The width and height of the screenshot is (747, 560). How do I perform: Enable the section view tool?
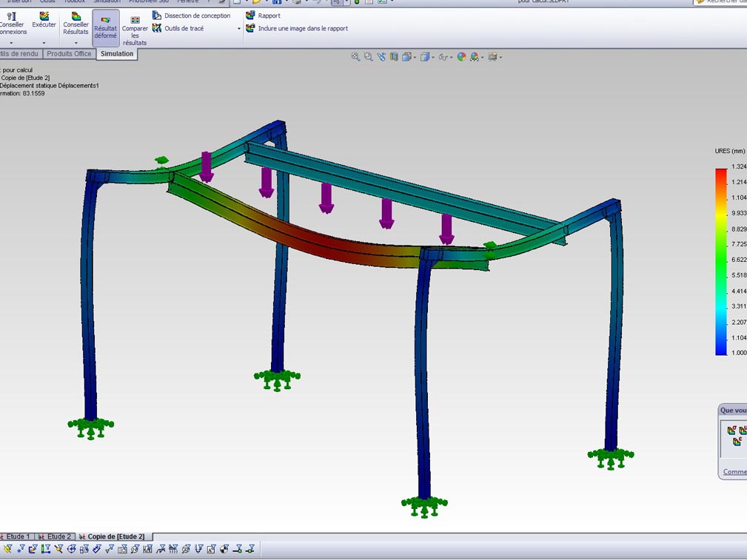point(394,57)
